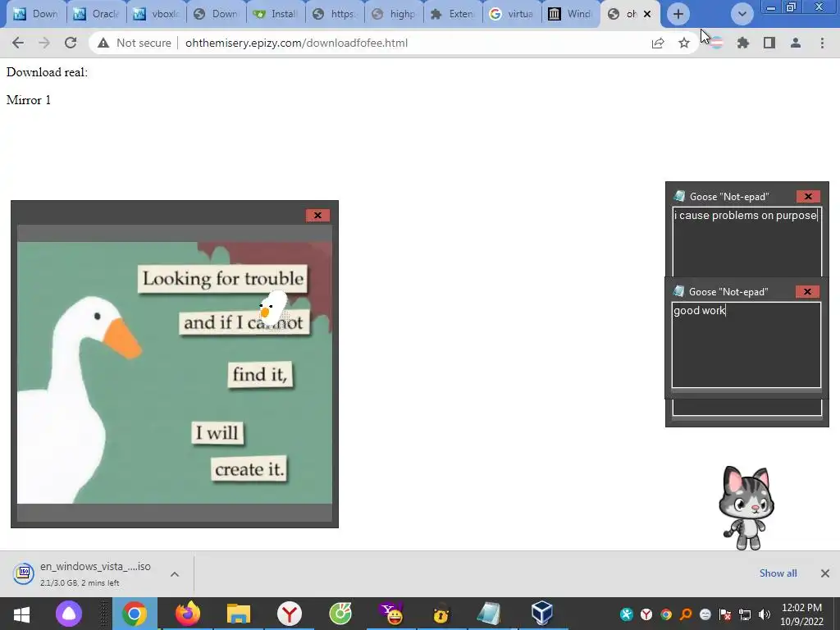Open File Explorer from the taskbar
Image resolution: width=840 pixels, height=630 pixels.
[x=239, y=614]
